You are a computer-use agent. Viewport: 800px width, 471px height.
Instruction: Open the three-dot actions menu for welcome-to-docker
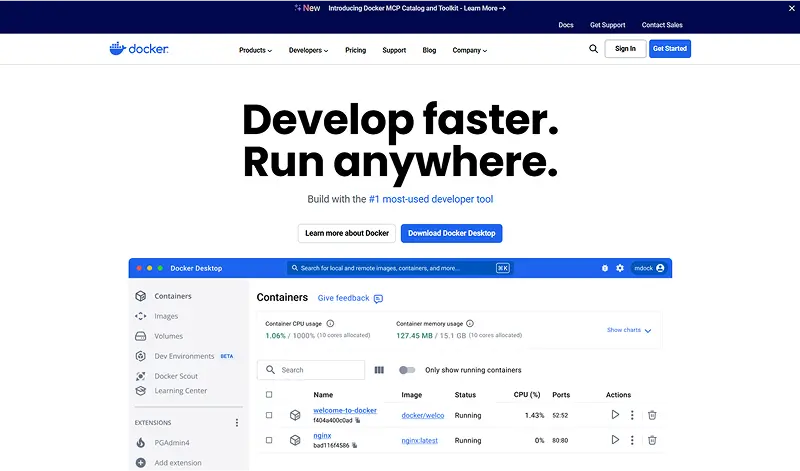click(x=632, y=414)
